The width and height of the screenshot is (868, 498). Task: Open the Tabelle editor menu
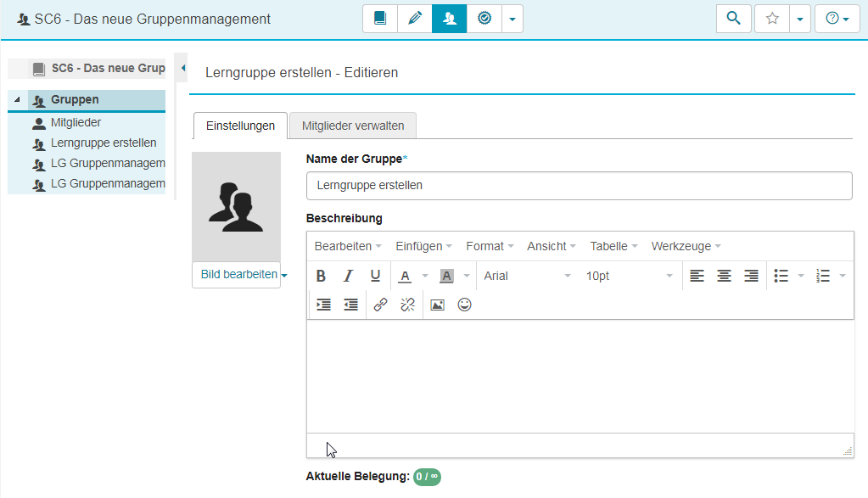[614, 246]
